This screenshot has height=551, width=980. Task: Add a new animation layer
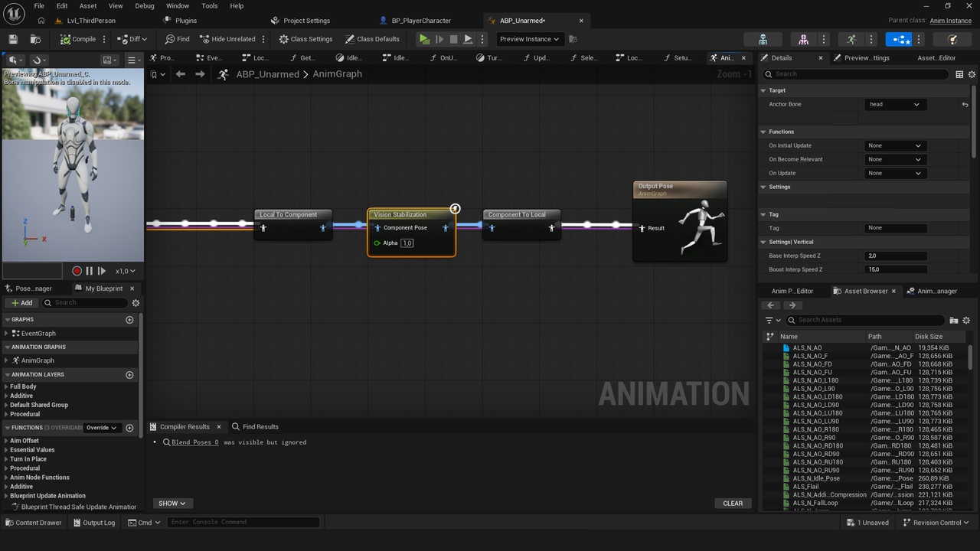pyautogui.click(x=129, y=375)
